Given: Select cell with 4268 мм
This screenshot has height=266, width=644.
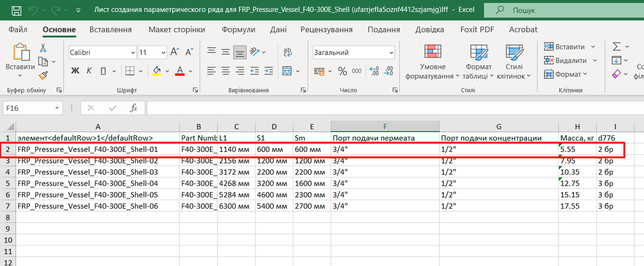Looking at the screenshot, I should pyautogui.click(x=236, y=183).
